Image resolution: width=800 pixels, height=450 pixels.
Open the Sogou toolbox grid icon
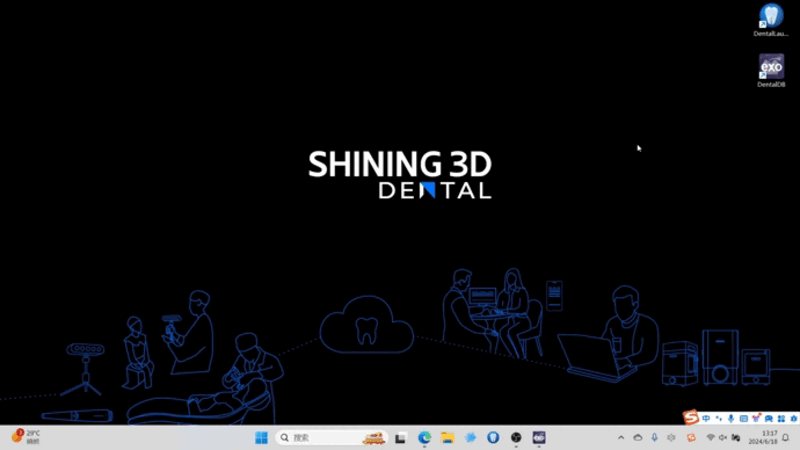[781, 418]
